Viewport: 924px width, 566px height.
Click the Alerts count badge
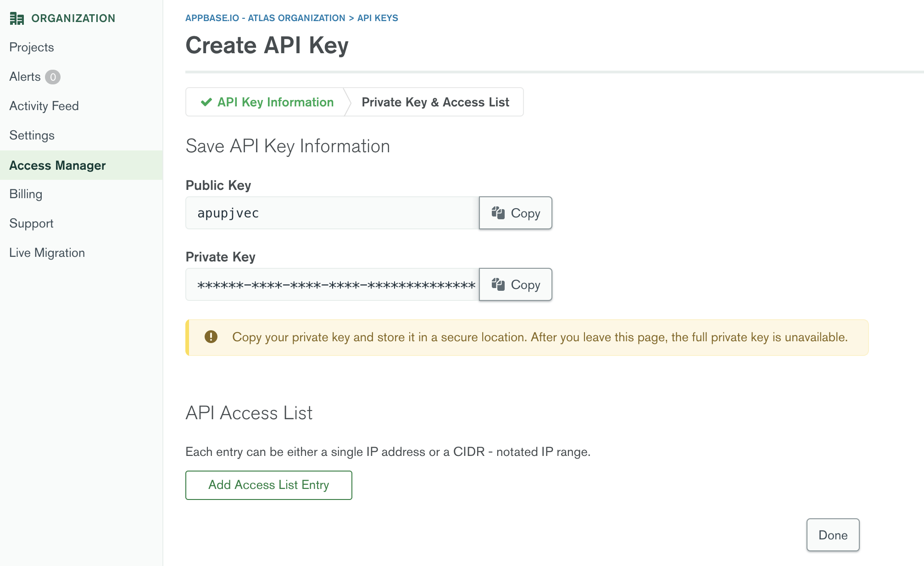53,77
